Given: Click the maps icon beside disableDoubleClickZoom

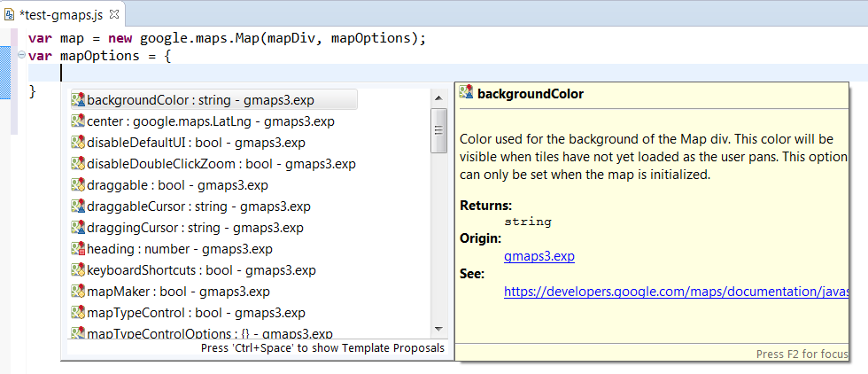Looking at the screenshot, I should tap(78, 164).
